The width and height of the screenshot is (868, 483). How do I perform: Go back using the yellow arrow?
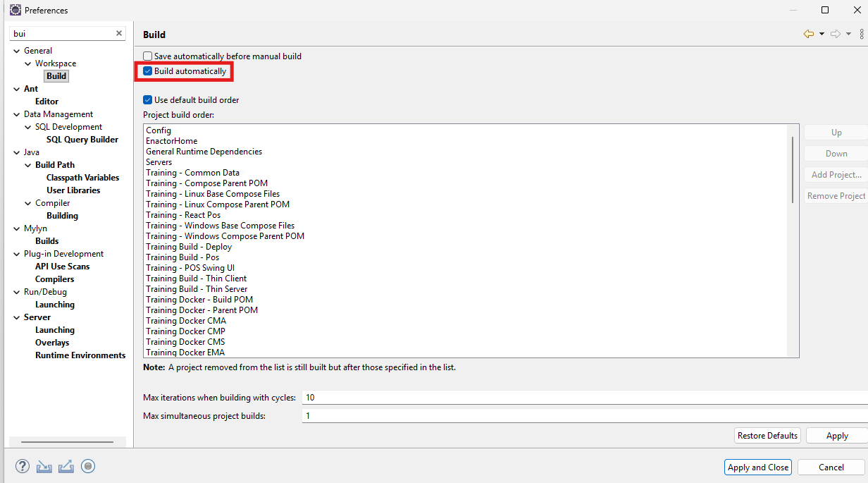[808, 34]
